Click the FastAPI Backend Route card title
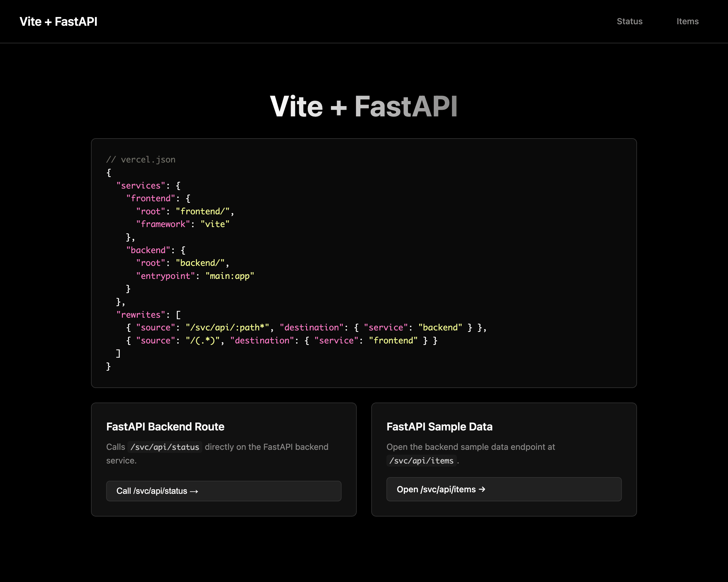The image size is (728, 582). tap(165, 427)
